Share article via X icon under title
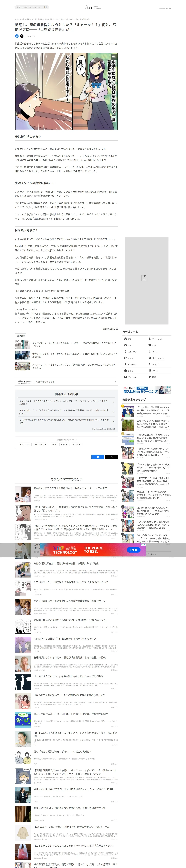The width and height of the screenshot is (186, 868). 22,36
